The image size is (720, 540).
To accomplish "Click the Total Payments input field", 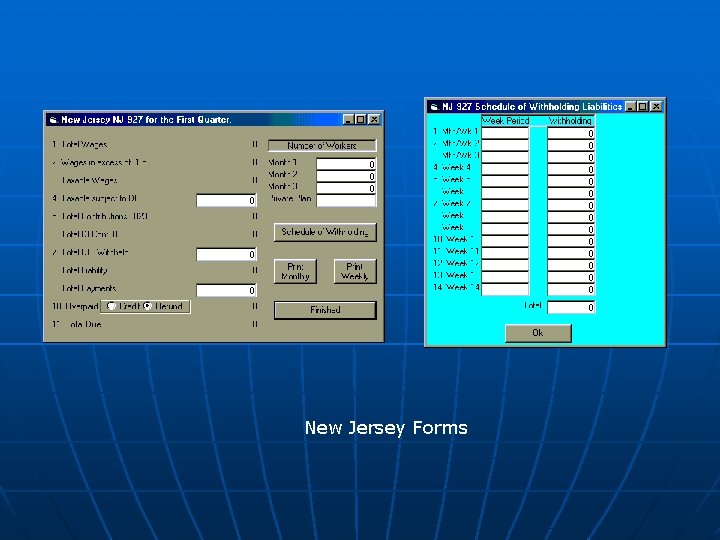I will point(226,290).
